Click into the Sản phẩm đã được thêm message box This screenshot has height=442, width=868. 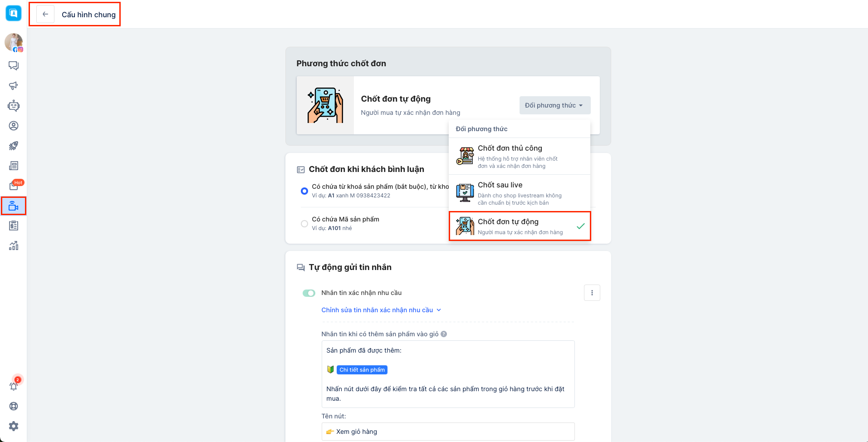448,374
